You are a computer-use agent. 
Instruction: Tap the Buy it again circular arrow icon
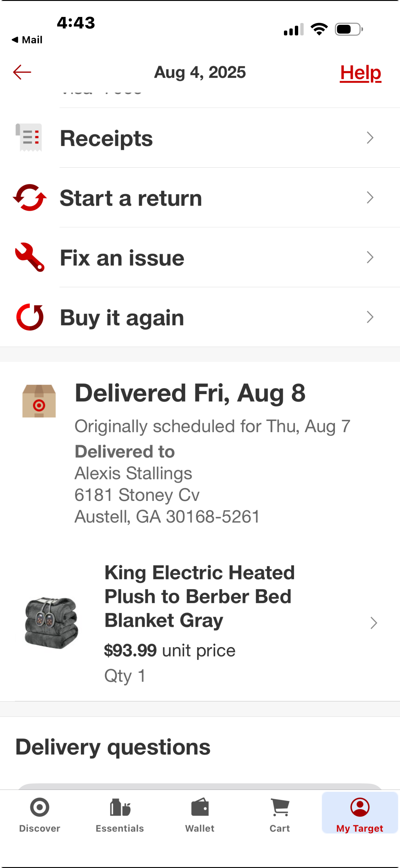point(30,317)
